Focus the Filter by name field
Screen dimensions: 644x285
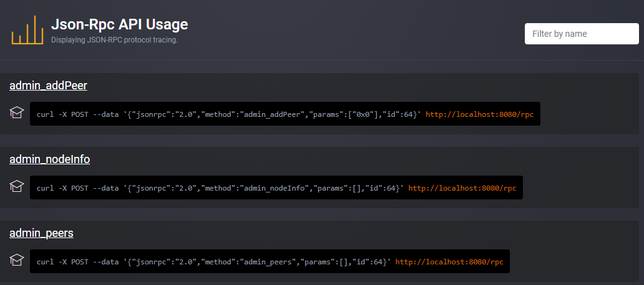582,34
